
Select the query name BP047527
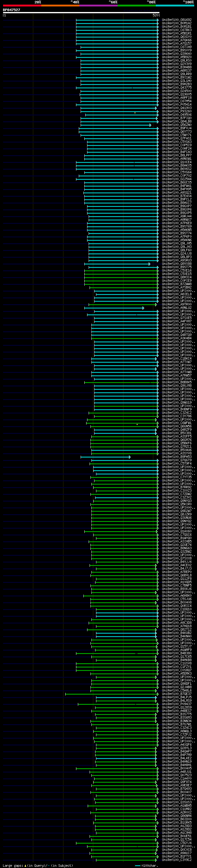click(x=11, y=10)
